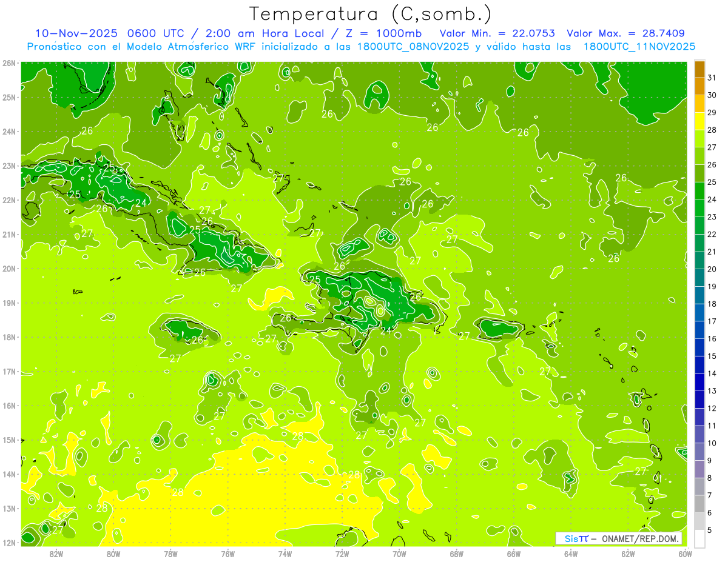Viewport: 728px width, 562px height.
Task: Click the '66W' longitude axis label
Action: point(513,554)
